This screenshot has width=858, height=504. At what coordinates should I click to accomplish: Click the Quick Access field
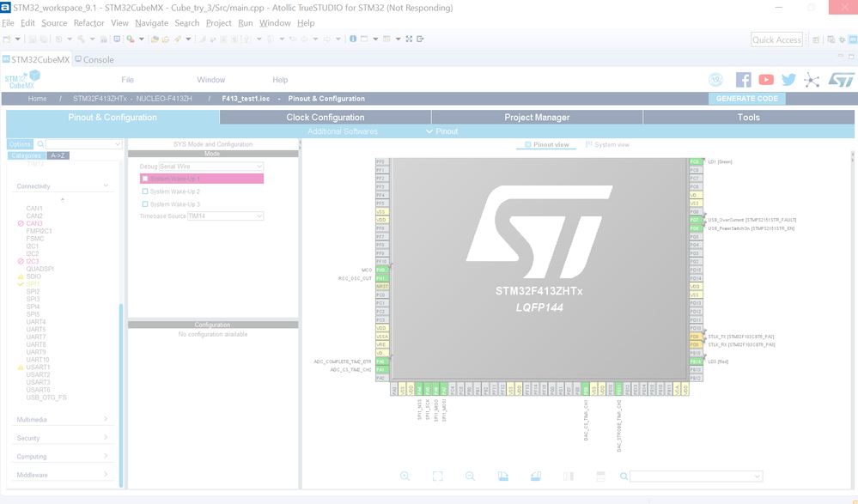(776, 39)
